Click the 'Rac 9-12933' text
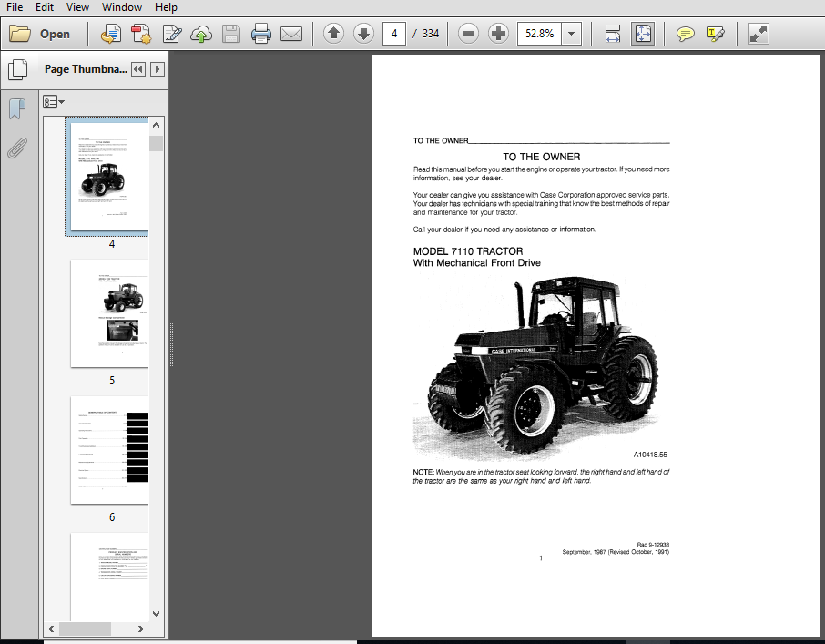This screenshot has width=825, height=644. coord(653,545)
